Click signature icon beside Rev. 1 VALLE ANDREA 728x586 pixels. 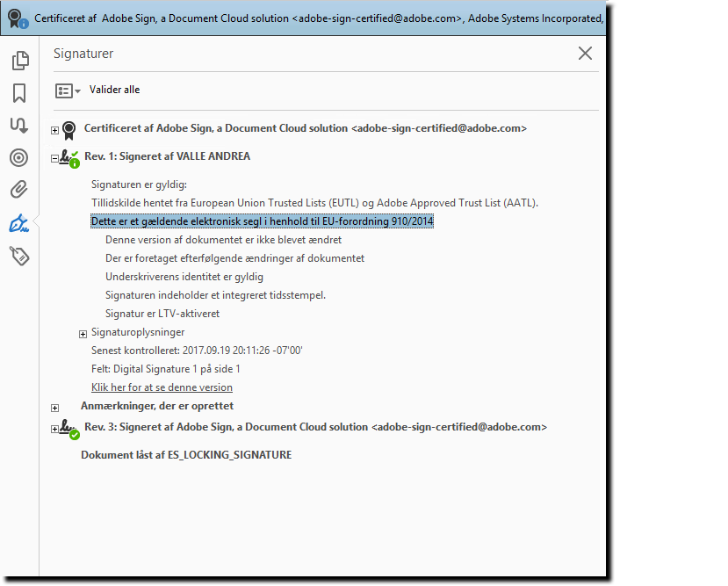click(69, 158)
